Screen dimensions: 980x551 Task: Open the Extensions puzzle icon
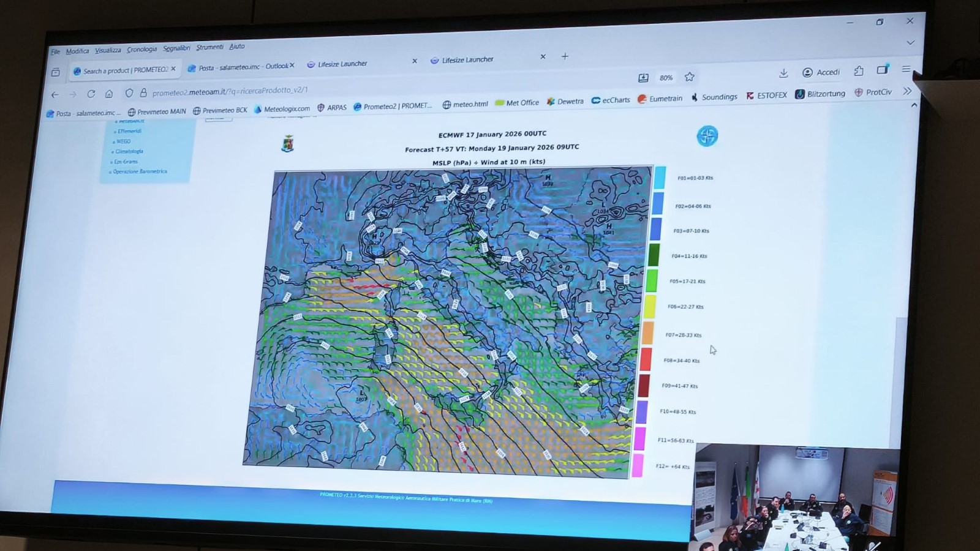(859, 71)
